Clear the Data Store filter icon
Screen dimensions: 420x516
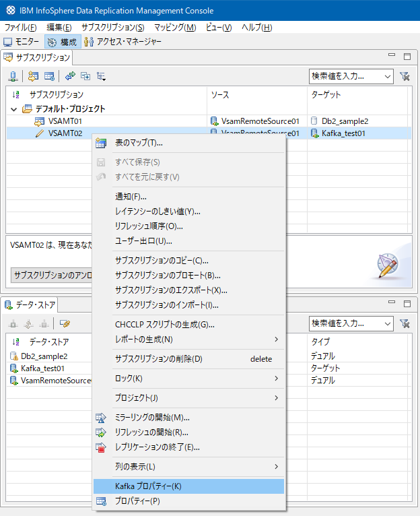(x=405, y=324)
